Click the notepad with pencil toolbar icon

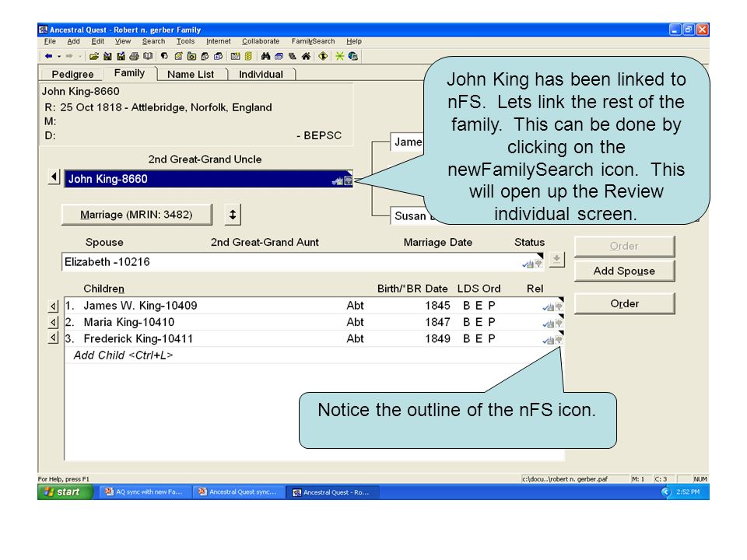tap(178, 56)
